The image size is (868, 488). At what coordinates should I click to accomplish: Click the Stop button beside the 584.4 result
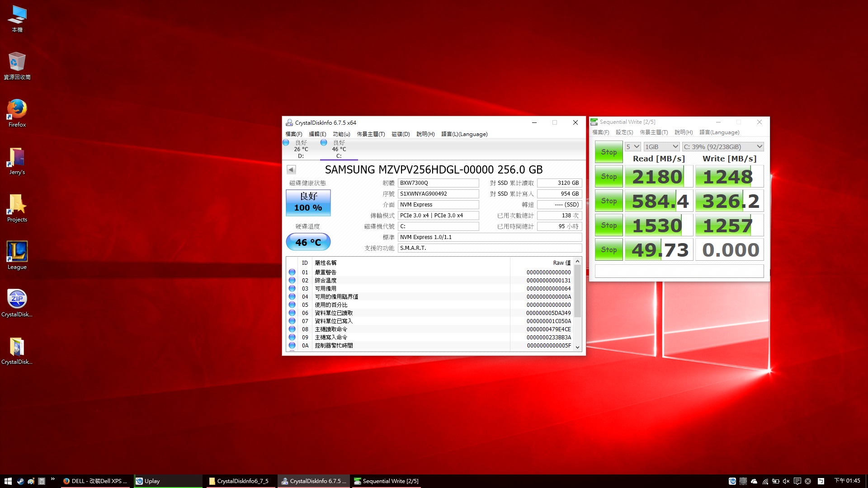tap(609, 201)
